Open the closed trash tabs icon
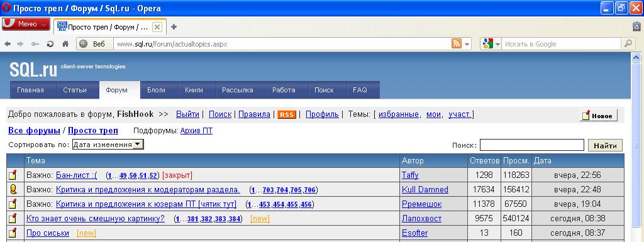Image resolution: width=644 pixels, height=242 pixels. point(637,26)
